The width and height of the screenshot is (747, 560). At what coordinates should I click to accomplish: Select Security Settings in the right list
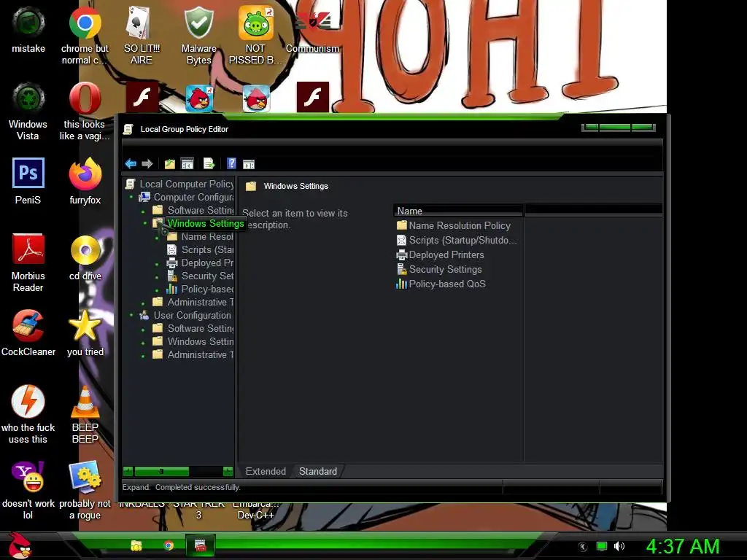coord(438,270)
